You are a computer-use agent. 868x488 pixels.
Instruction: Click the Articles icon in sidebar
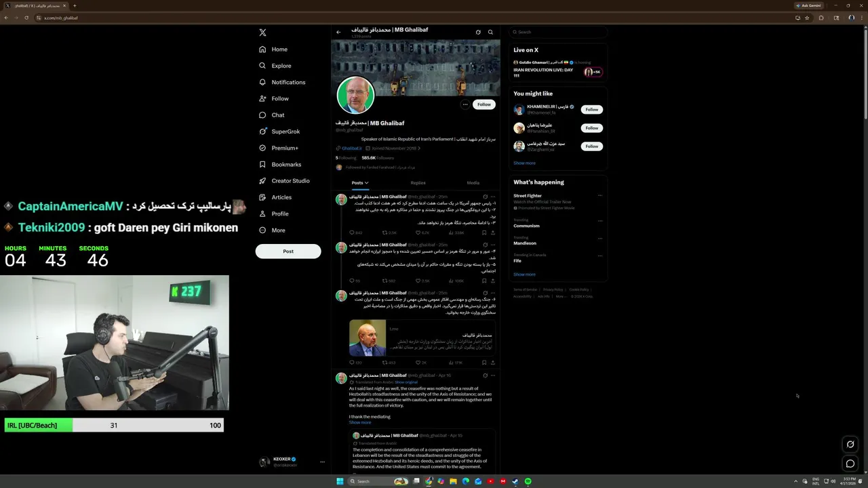[262, 197]
